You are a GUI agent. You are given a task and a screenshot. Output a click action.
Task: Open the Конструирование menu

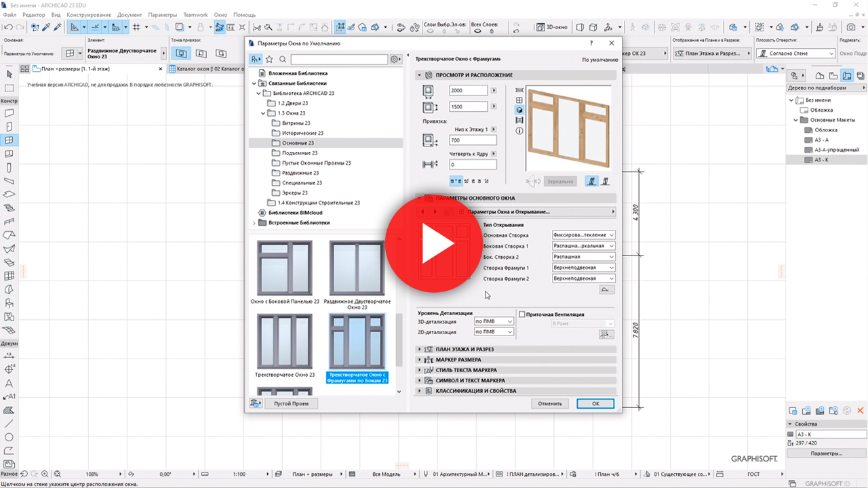[x=89, y=14]
